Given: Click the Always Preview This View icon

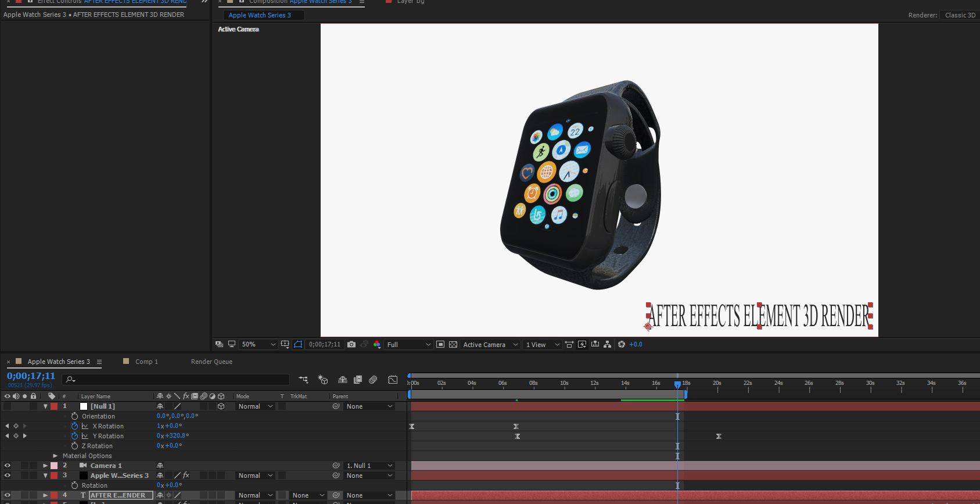Looking at the screenshot, I should point(219,344).
